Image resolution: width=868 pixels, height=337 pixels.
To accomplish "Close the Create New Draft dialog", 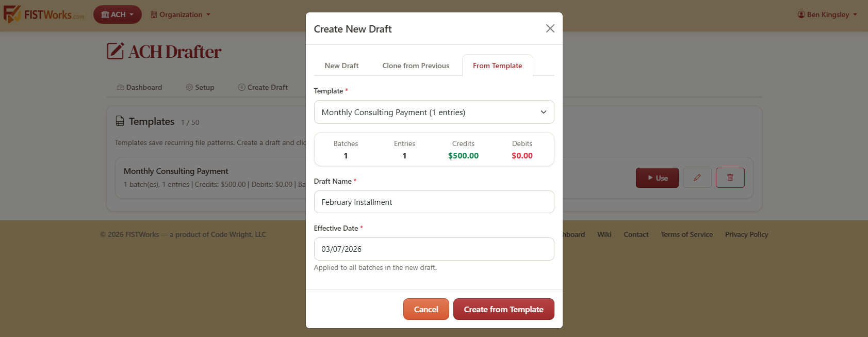I will (x=550, y=28).
